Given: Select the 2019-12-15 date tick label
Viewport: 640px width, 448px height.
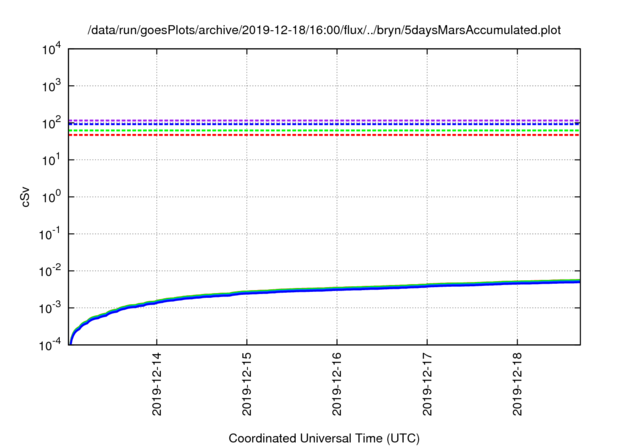Looking at the screenshot, I should pos(247,384).
